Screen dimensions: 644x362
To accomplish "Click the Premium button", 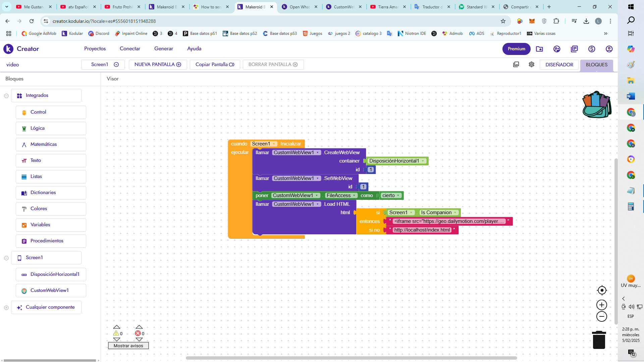I will 516,49.
